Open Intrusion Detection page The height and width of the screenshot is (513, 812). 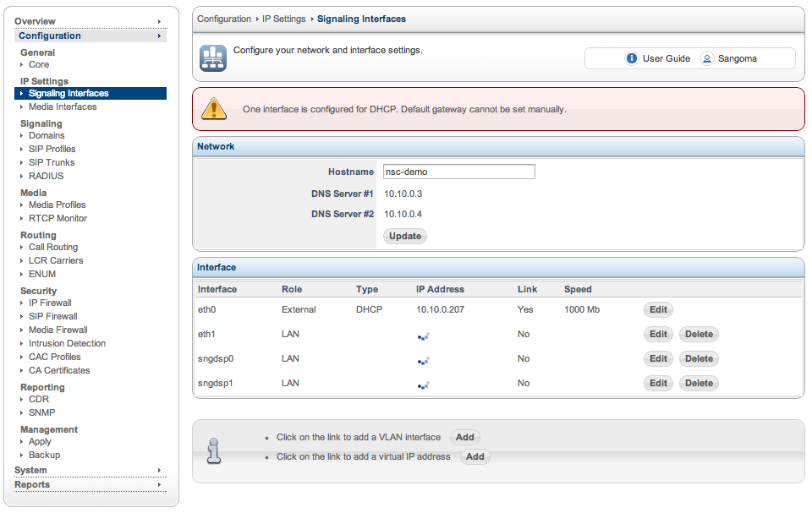click(68, 343)
